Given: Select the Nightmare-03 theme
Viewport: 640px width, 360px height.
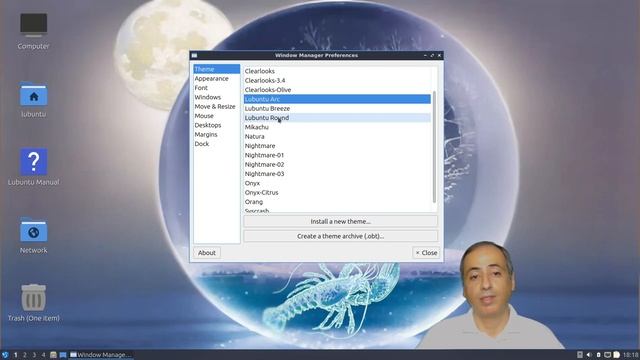Looking at the screenshot, I should pos(337,174).
